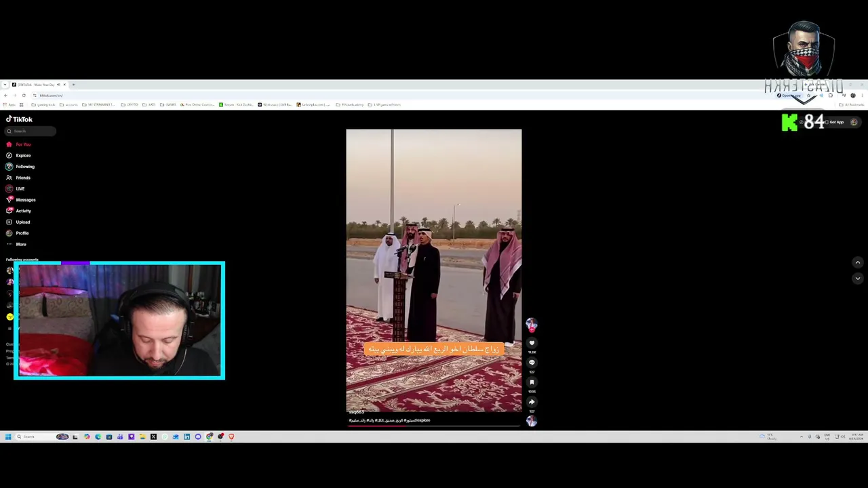This screenshot has height=488, width=868.
Task: Reload the page in the browser
Action: [23, 96]
